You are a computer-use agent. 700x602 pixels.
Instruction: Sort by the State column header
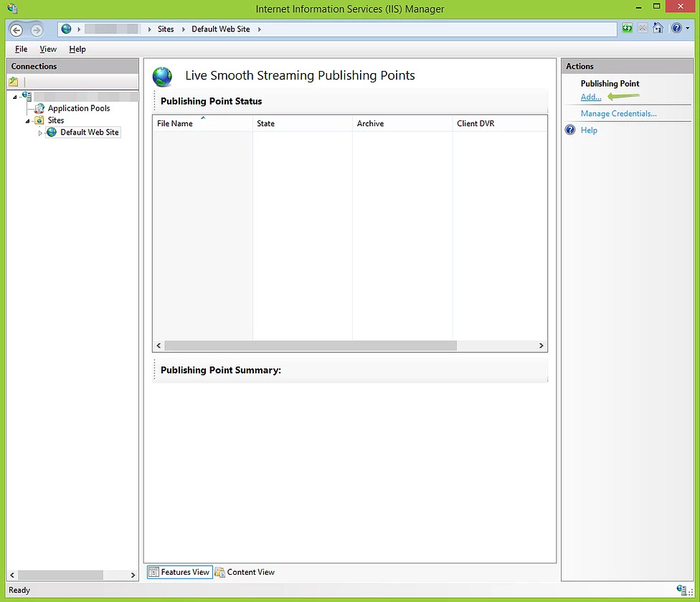click(302, 123)
